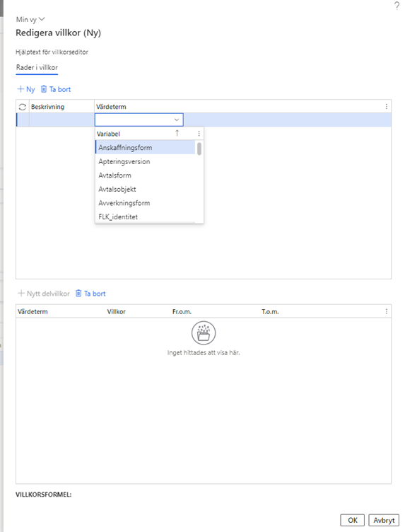Open the Värdeterm combo box arrow
The image size is (405, 532).
click(177, 120)
